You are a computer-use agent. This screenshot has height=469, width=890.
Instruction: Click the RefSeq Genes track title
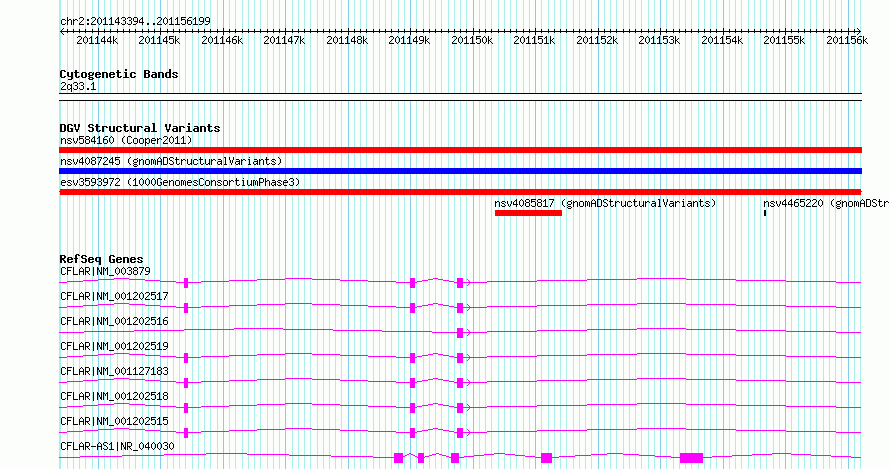(101, 259)
